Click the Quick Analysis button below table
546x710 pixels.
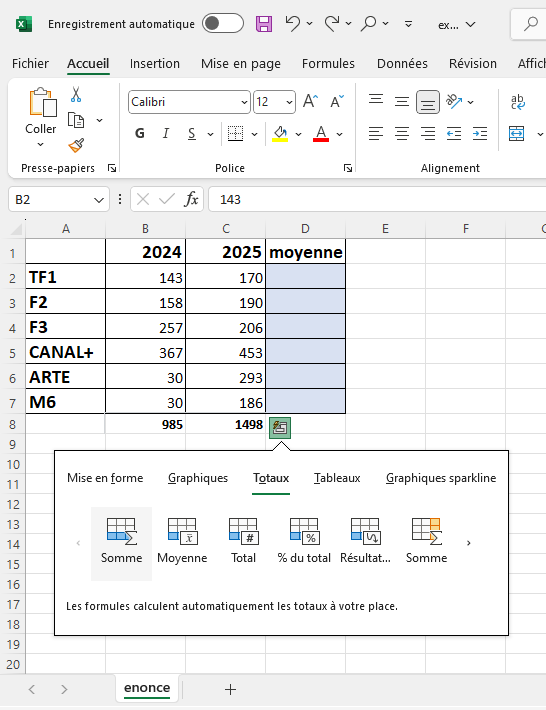pos(280,427)
